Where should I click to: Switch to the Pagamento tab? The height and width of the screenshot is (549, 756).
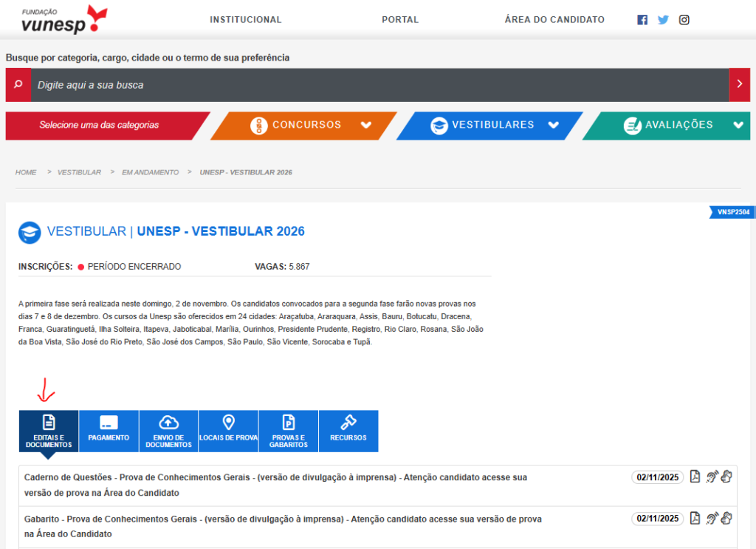click(x=109, y=431)
